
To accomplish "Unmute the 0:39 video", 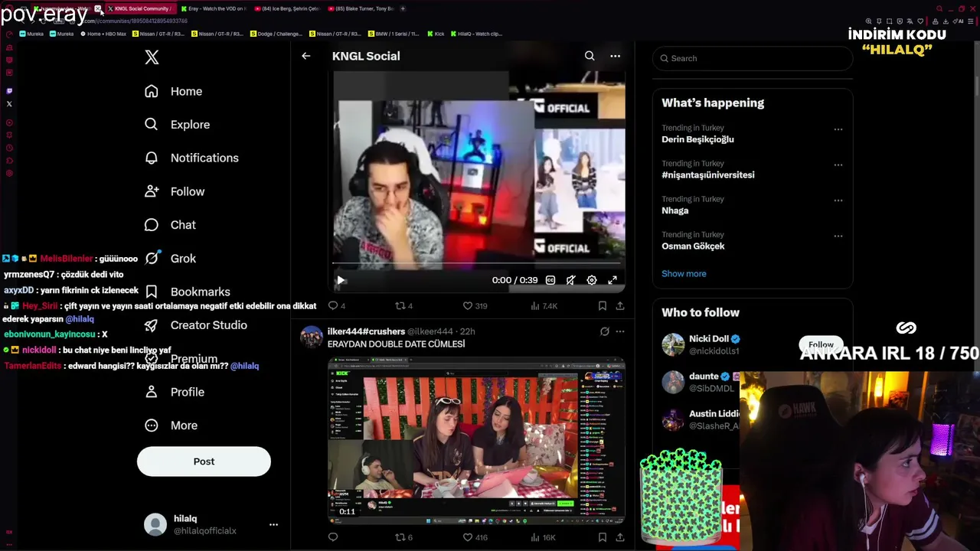I will (x=570, y=280).
